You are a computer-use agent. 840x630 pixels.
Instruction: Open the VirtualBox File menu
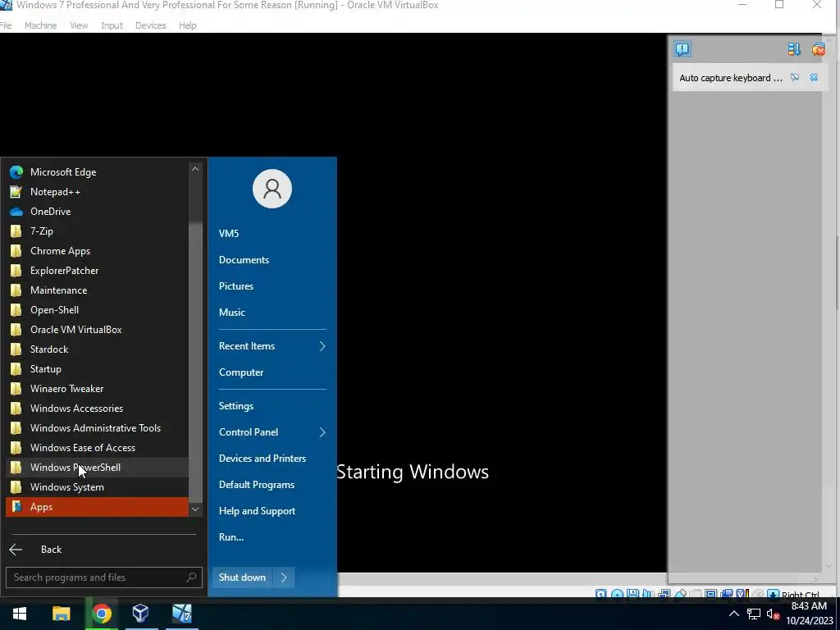click(x=6, y=25)
